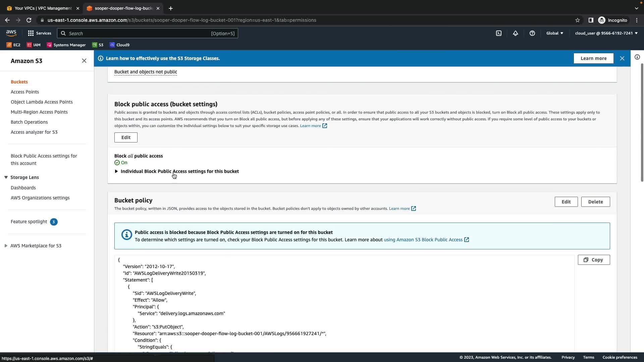This screenshot has height=362, width=644.
Task: Open the Global region dropdown
Action: pyautogui.click(x=554, y=33)
